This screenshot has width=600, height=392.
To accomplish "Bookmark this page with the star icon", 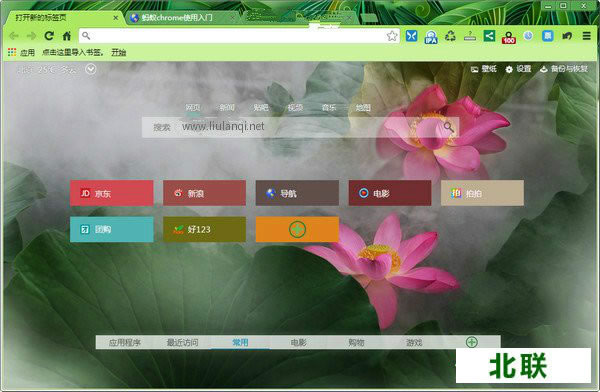I will [391, 36].
